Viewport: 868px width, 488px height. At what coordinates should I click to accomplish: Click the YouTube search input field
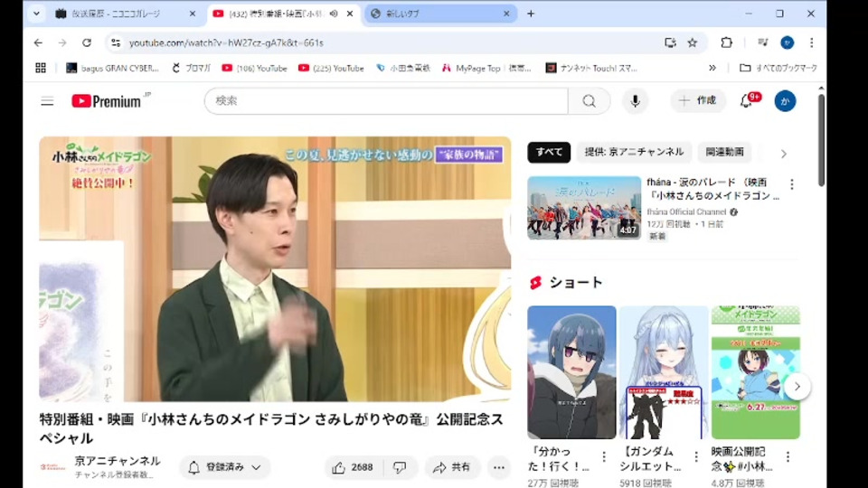(386, 100)
